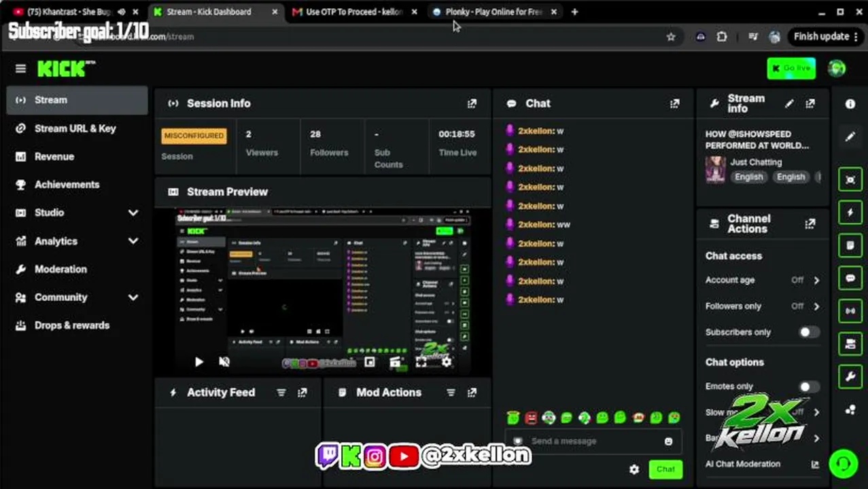Select Stream in the sidebar
This screenshot has height=489, width=868.
pos(78,100)
